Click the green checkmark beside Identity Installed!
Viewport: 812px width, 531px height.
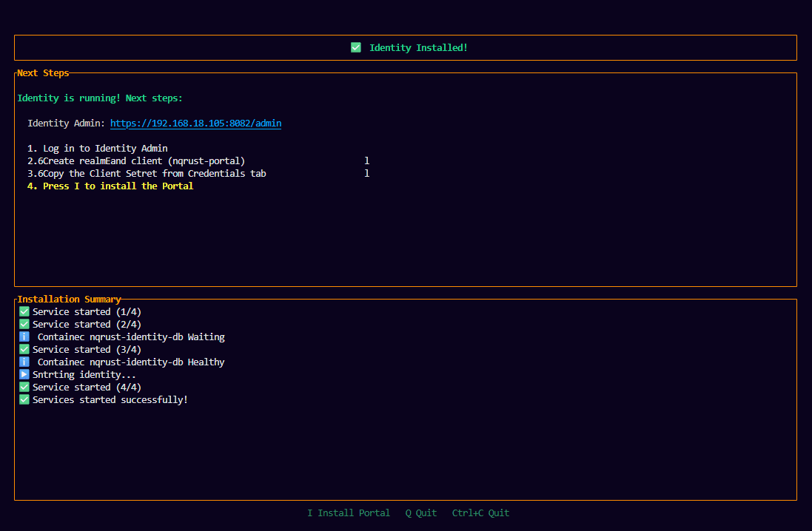point(356,47)
